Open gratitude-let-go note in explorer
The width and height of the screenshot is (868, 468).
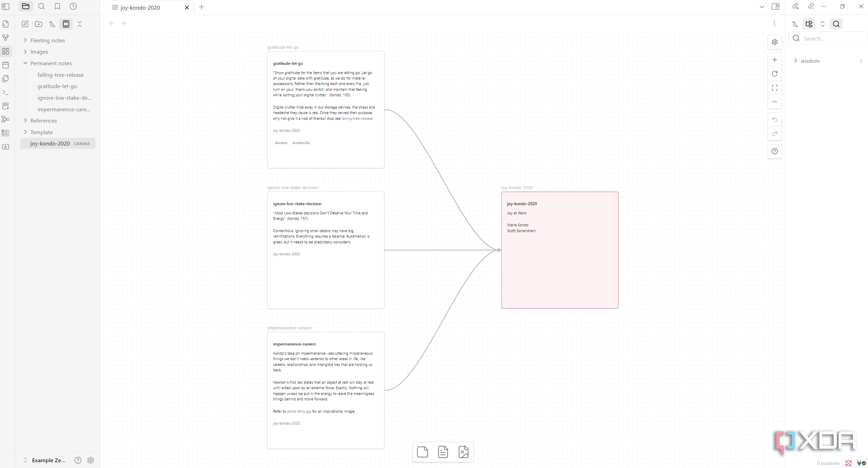pyautogui.click(x=57, y=86)
